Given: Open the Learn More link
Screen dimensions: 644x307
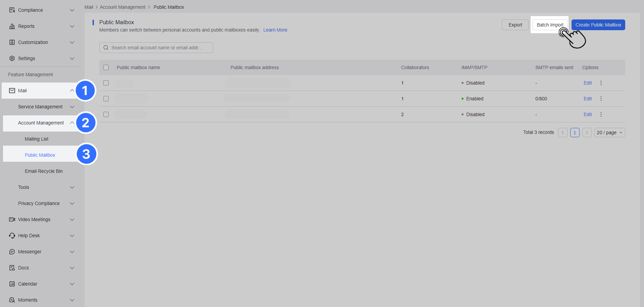Looking at the screenshot, I should click(x=275, y=30).
